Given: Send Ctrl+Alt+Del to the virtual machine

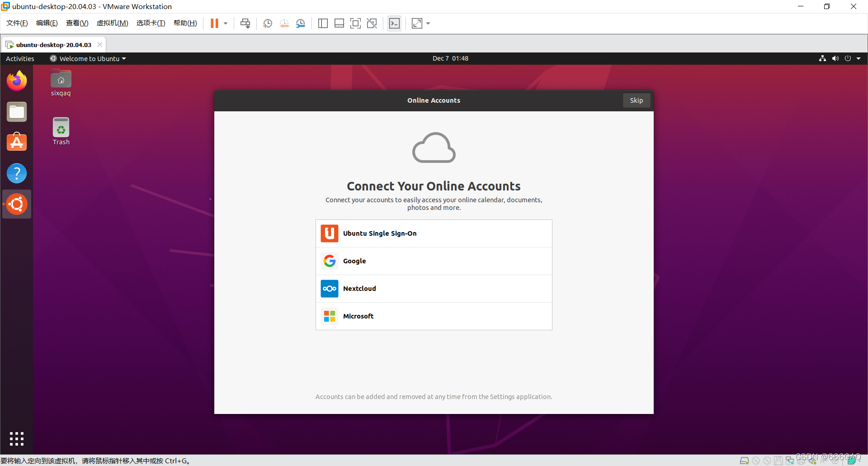Looking at the screenshot, I should coord(245,24).
